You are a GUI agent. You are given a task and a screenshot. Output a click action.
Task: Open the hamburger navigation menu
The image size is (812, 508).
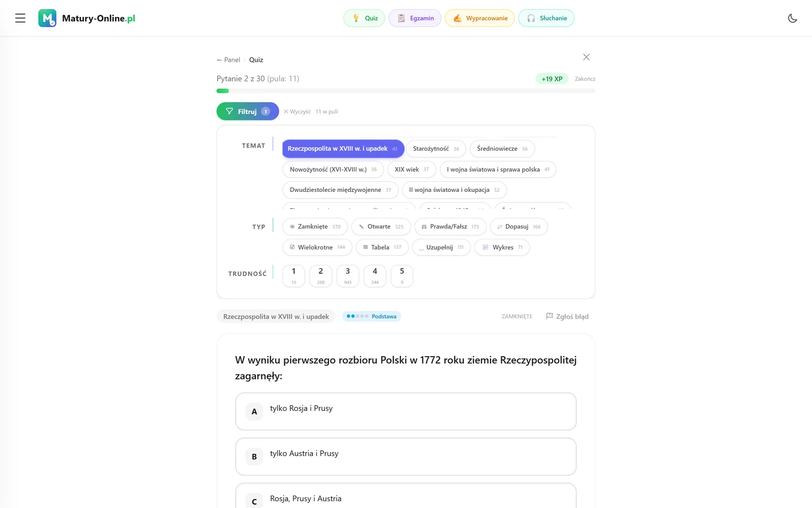20,18
